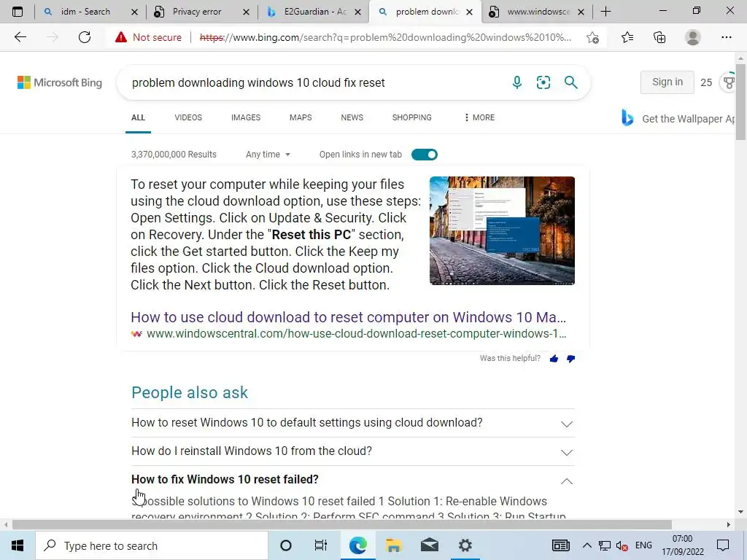Open the browser profile avatar

(693, 37)
